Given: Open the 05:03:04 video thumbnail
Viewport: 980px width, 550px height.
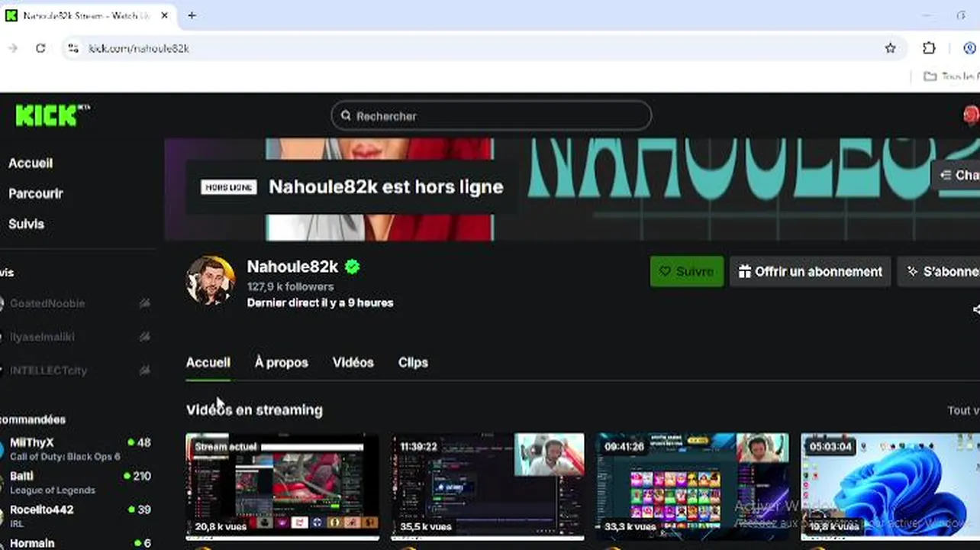Looking at the screenshot, I should [890, 486].
